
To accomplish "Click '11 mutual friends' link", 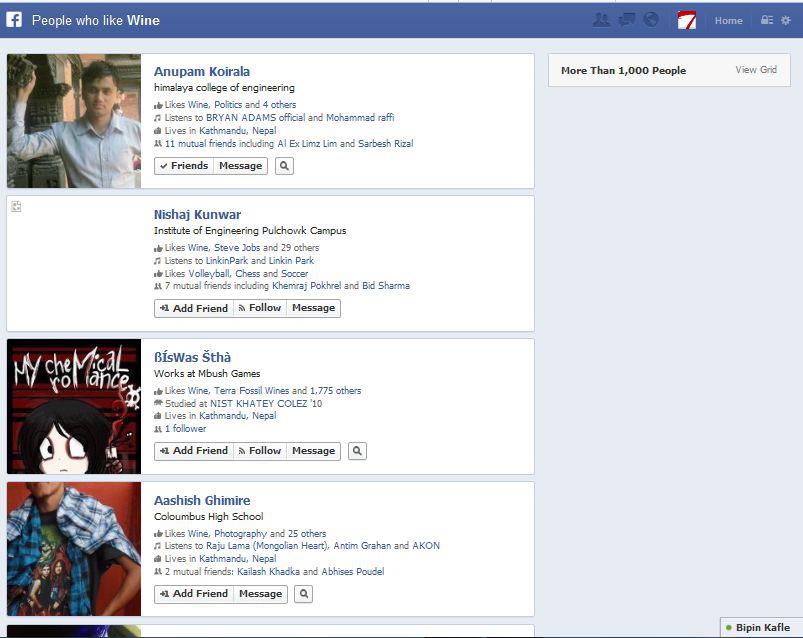I will point(200,144).
